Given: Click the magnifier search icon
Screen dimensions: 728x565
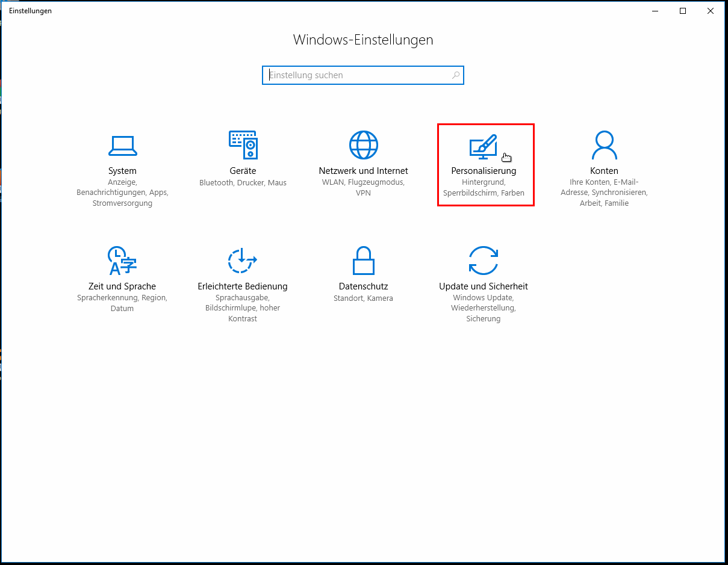Looking at the screenshot, I should point(456,75).
